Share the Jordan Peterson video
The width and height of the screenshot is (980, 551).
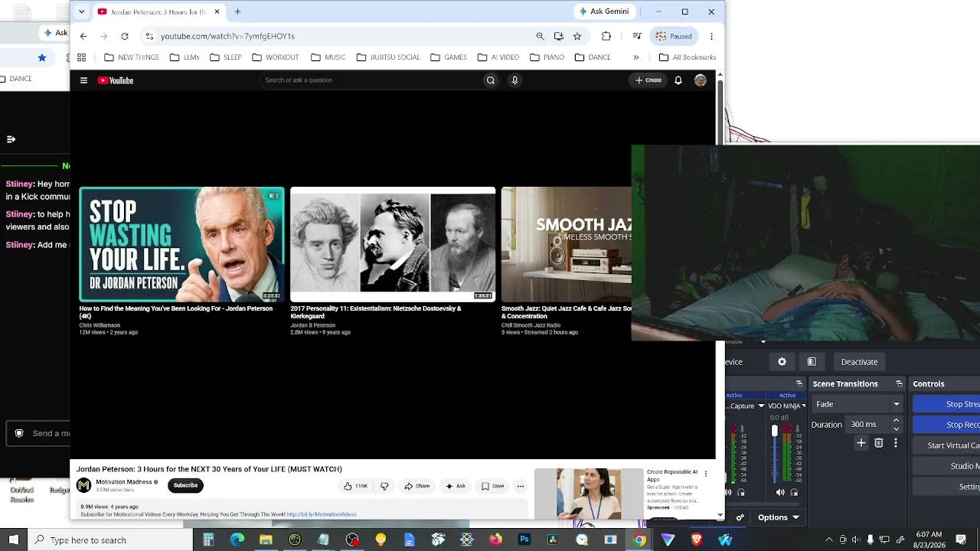[417, 486]
